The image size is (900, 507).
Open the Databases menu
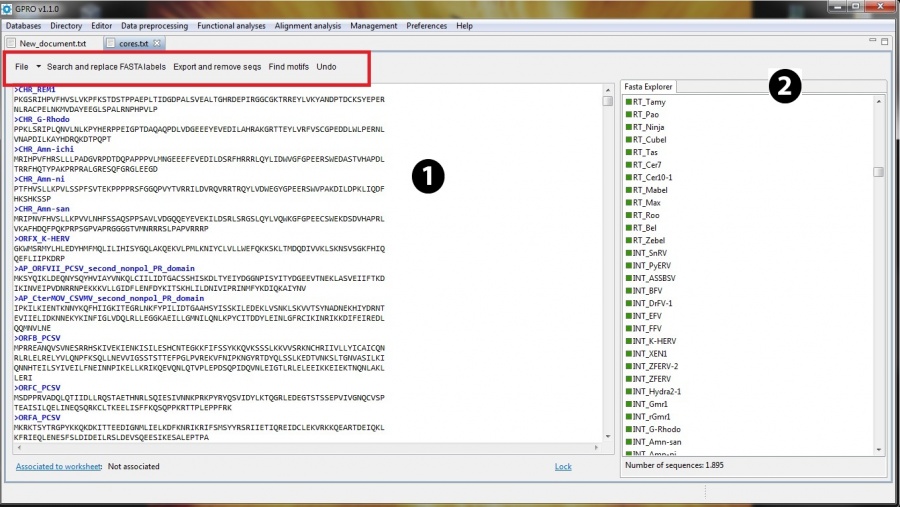click(x=24, y=25)
